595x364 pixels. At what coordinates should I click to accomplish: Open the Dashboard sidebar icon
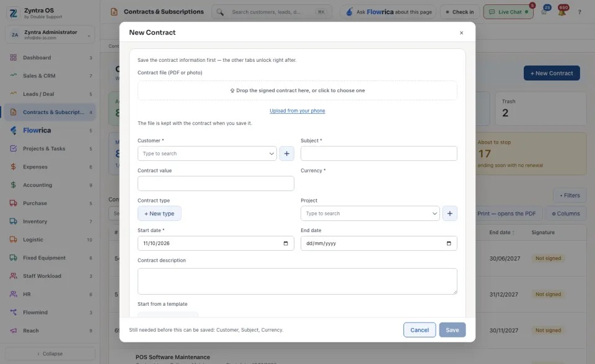click(13, 58)
